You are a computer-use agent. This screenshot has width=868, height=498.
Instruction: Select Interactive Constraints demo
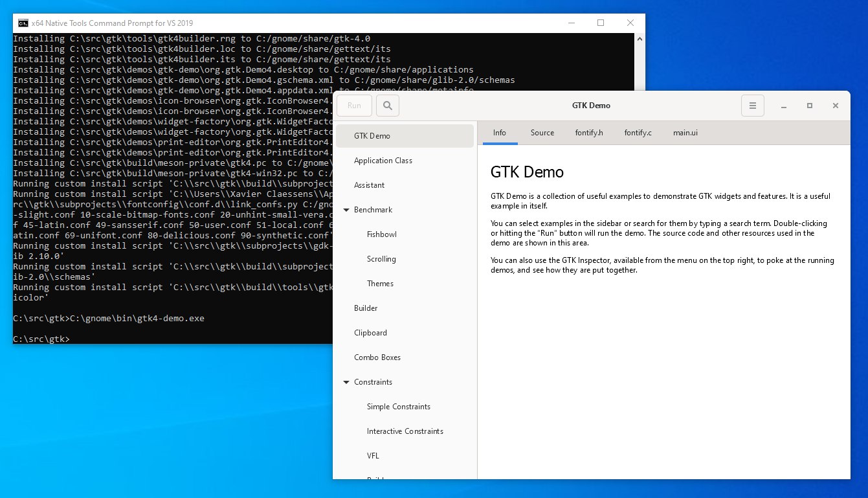[405, 431]
